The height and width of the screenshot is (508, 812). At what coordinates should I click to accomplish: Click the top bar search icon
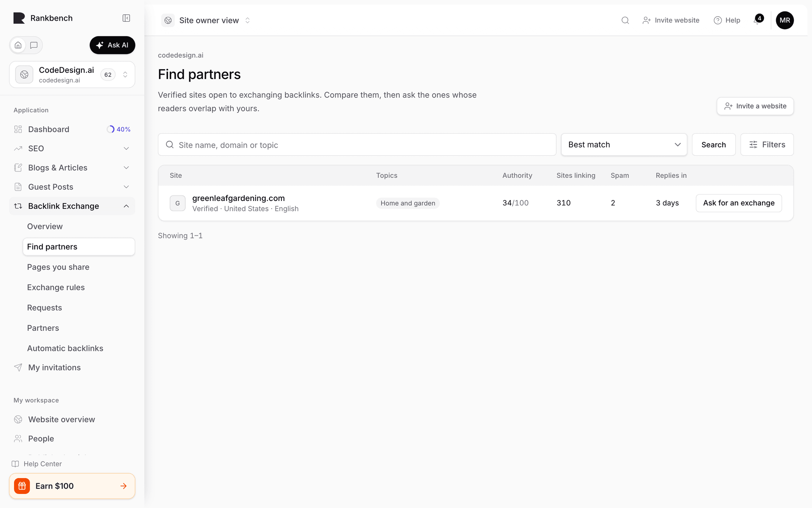(x=625, y=20)
